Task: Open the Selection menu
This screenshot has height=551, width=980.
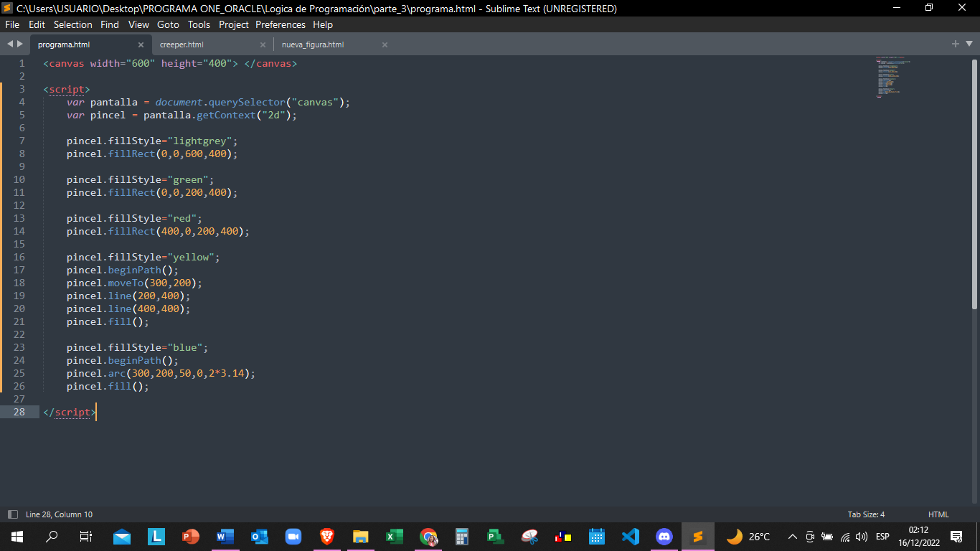Action: click(73, 24)
